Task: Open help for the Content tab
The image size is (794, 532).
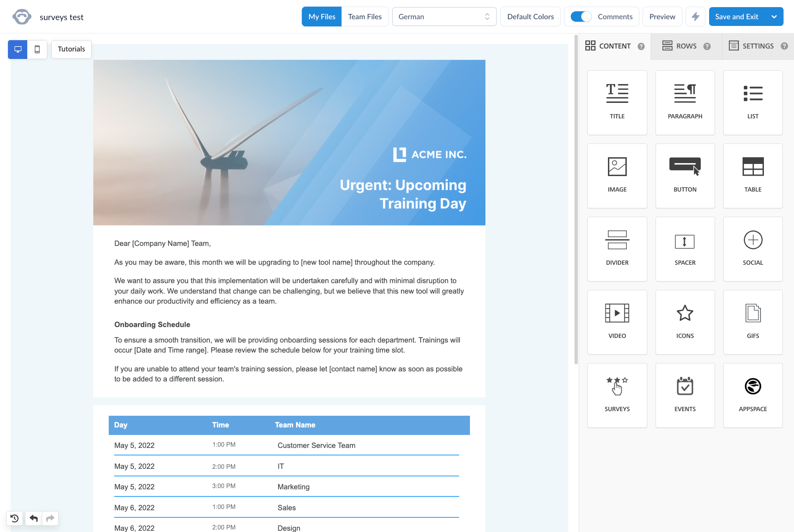Action: click(641, 46)
